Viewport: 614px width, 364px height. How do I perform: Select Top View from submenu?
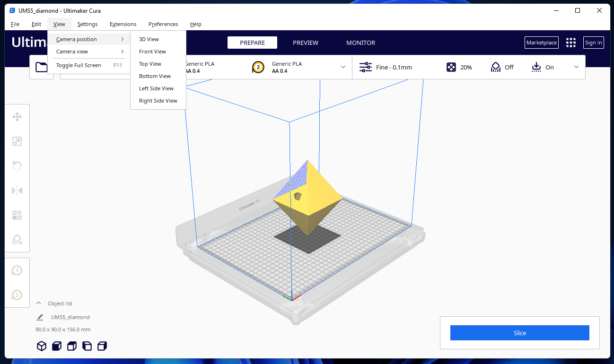[158, 64]
